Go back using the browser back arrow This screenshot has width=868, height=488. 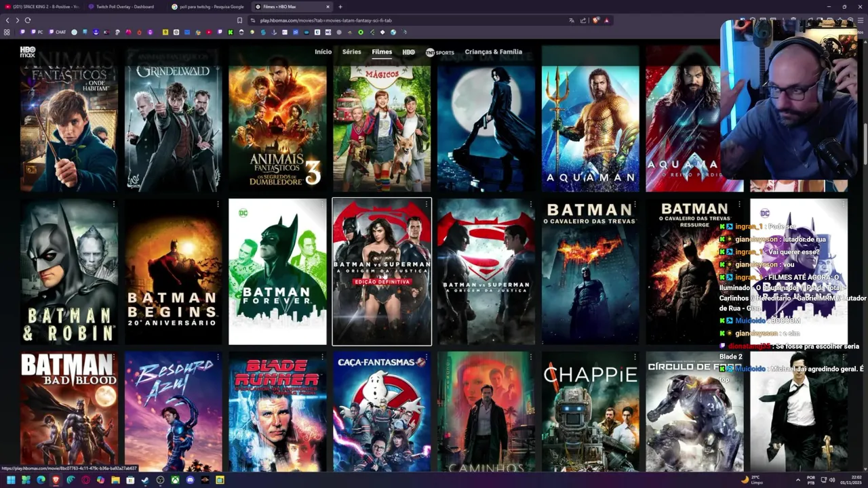coord(7,20)
